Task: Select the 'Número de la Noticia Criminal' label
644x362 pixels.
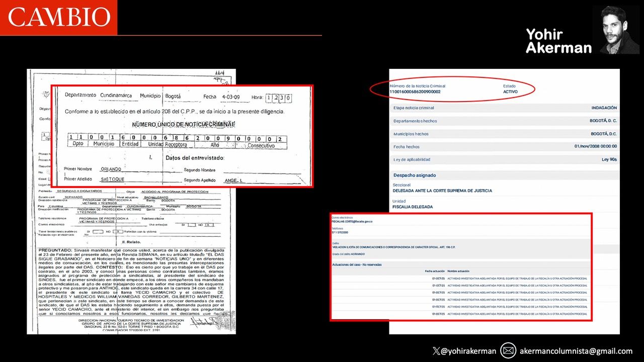Action: click(x=418, y=86)
